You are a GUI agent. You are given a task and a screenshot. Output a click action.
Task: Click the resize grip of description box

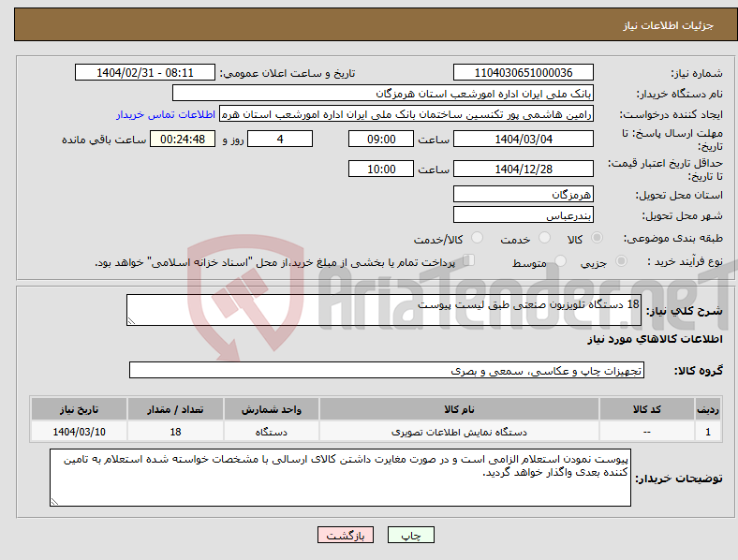point(131,321)
